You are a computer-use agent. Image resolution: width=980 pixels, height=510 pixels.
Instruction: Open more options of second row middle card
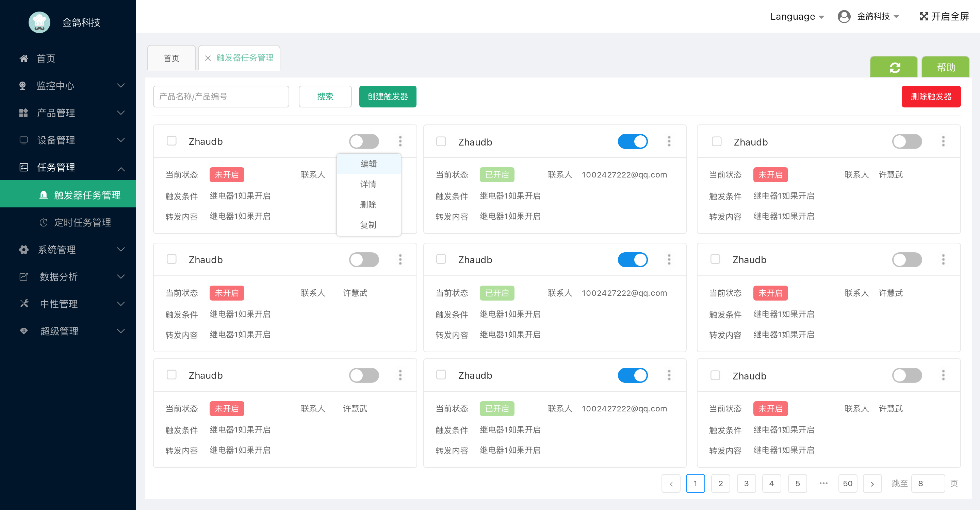pos(669,259)
